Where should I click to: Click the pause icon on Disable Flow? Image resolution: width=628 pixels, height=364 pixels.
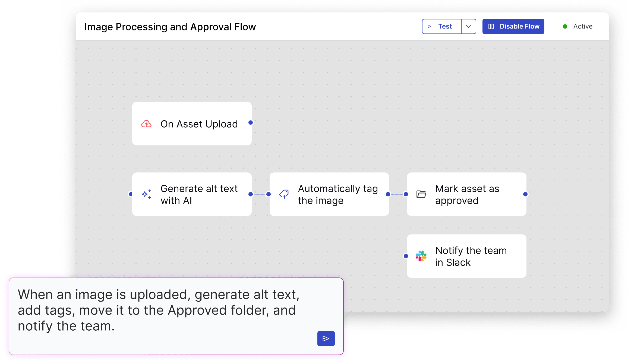(x=491, y=27)
